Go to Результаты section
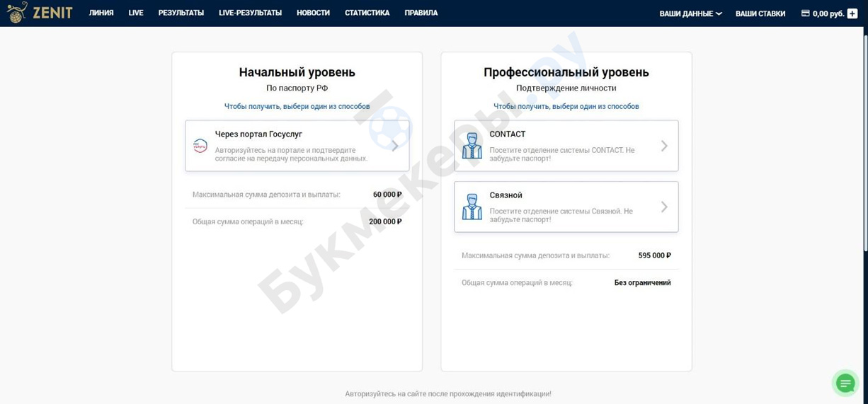Image resolution: width=868 pixels, height=404 pixels. [181, 13]
